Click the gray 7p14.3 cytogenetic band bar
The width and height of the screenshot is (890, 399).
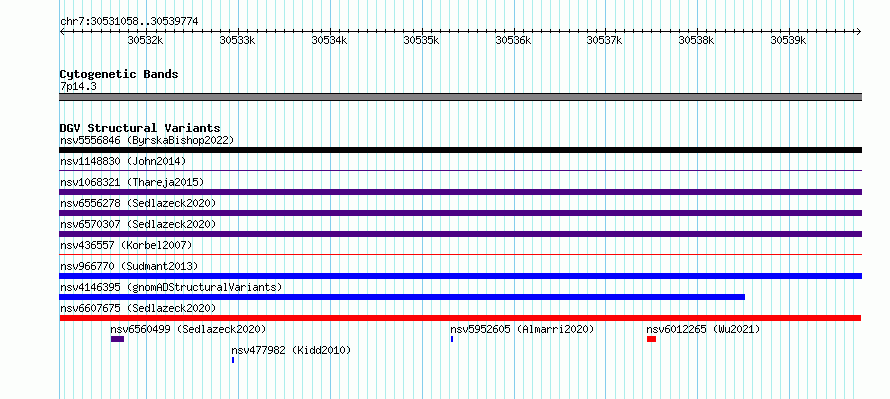point(460,97)
